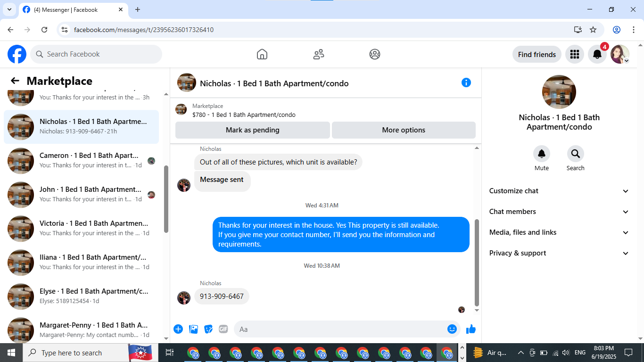Viewport: 644px width, 362px height.
Task: Open the Friends icon in top navigation
Action: (x=319, y=54)
